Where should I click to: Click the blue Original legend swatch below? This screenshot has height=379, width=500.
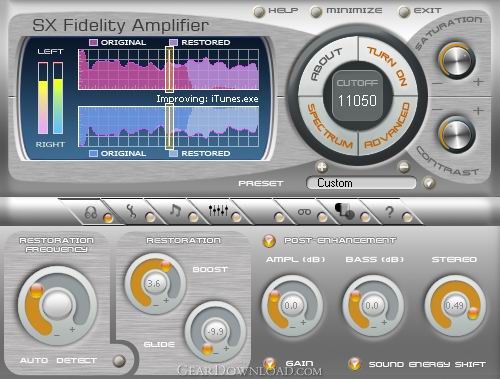tap(94, 153)
